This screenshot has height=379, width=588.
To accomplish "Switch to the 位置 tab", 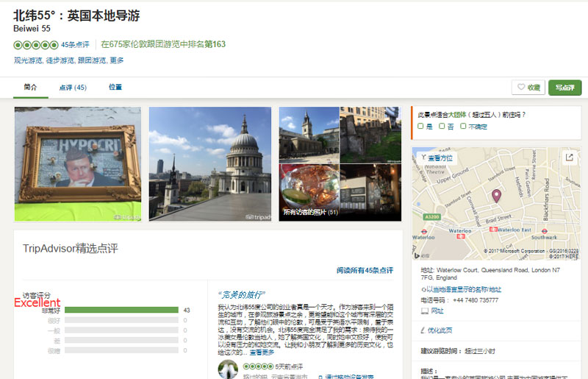I will coord(115,88).
